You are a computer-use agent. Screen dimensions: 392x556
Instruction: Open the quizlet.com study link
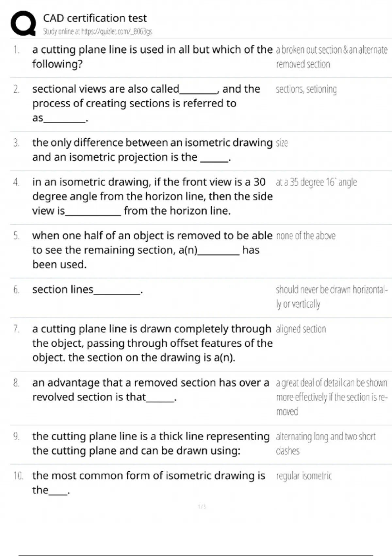(x=97, y=32)
